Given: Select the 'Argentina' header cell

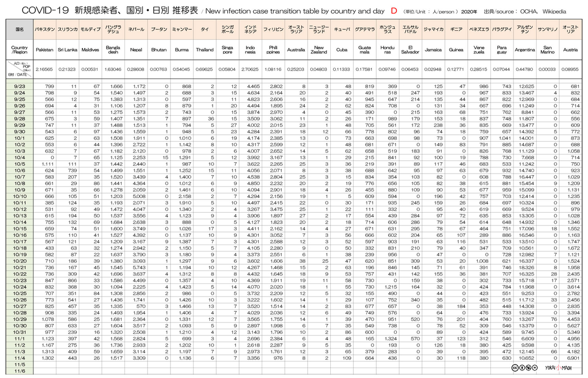Looking at the screenshot, I should (525, 50).
